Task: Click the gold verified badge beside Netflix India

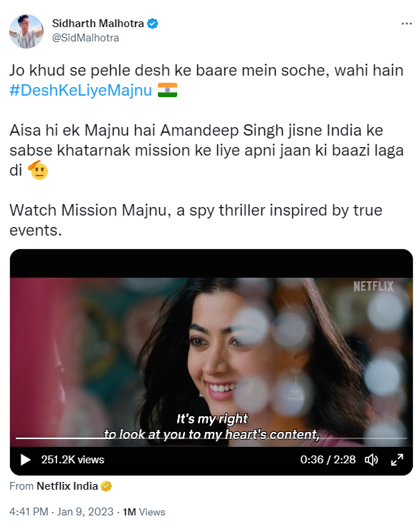Action: coord(106,486)
